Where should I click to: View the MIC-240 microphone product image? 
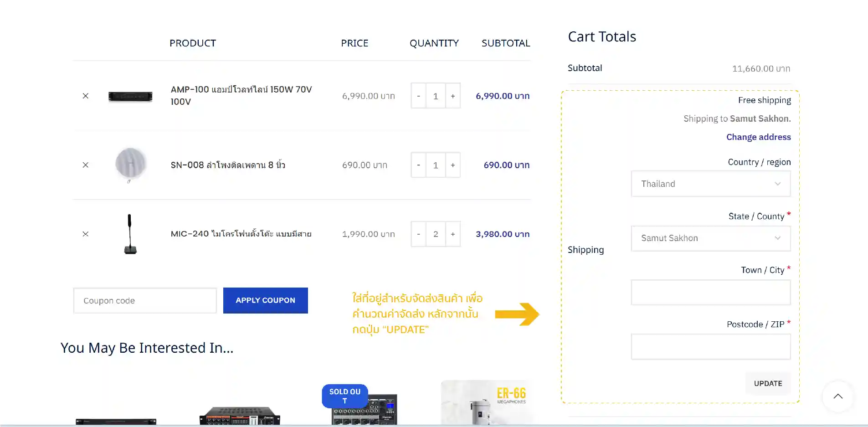(130, 234)
